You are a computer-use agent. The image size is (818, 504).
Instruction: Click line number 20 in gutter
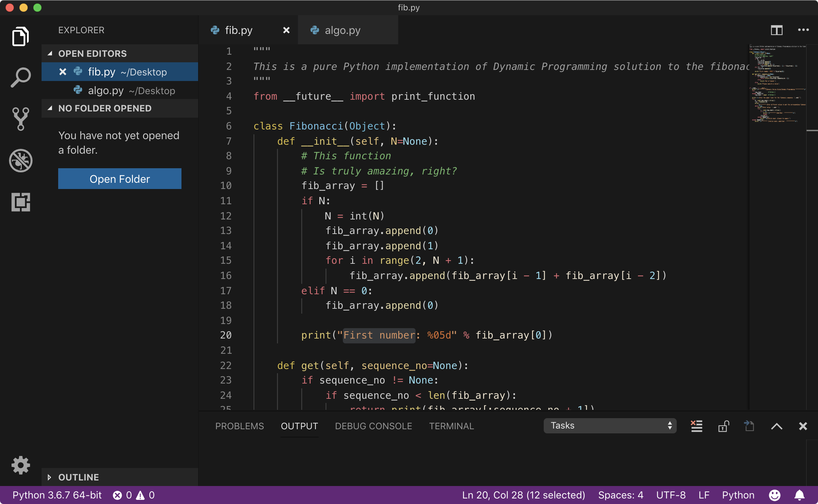coord(226,335)
